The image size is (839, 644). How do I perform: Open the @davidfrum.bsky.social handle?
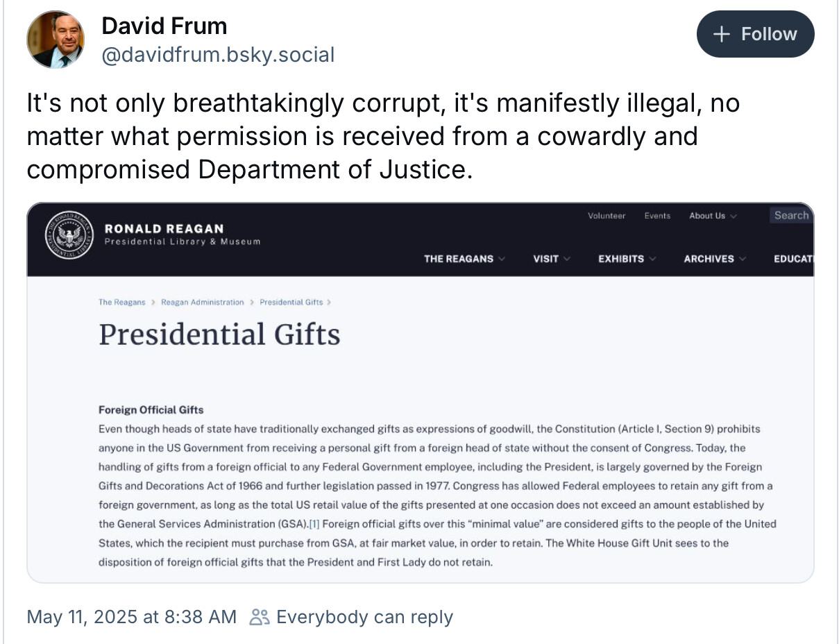click(x=218, y=55)
